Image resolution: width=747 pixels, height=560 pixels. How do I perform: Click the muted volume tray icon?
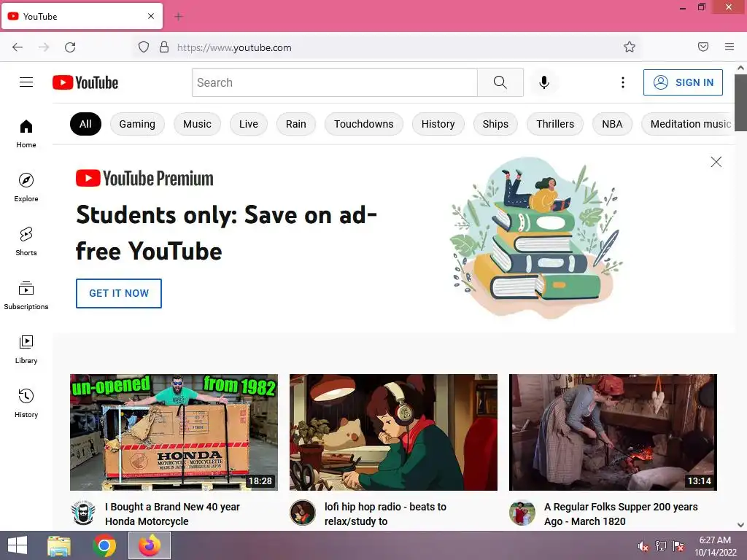point(643,546)
